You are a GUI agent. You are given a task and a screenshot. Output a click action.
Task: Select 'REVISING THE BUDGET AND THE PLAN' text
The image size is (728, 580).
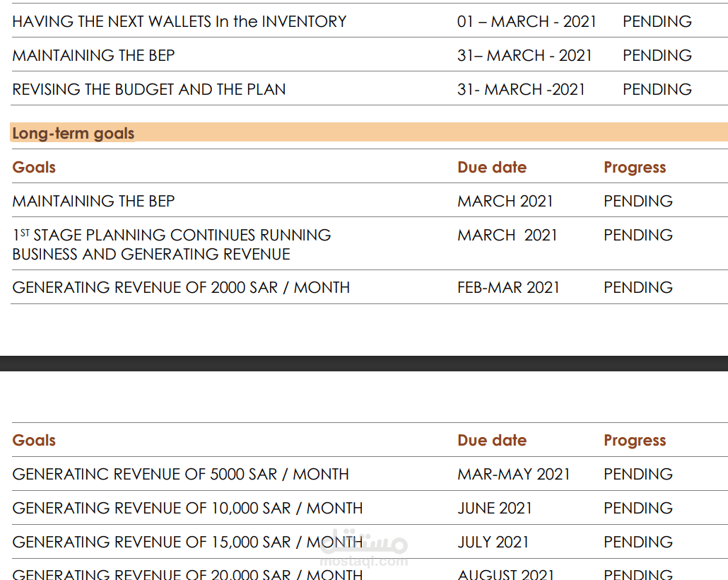pos(149,89)
